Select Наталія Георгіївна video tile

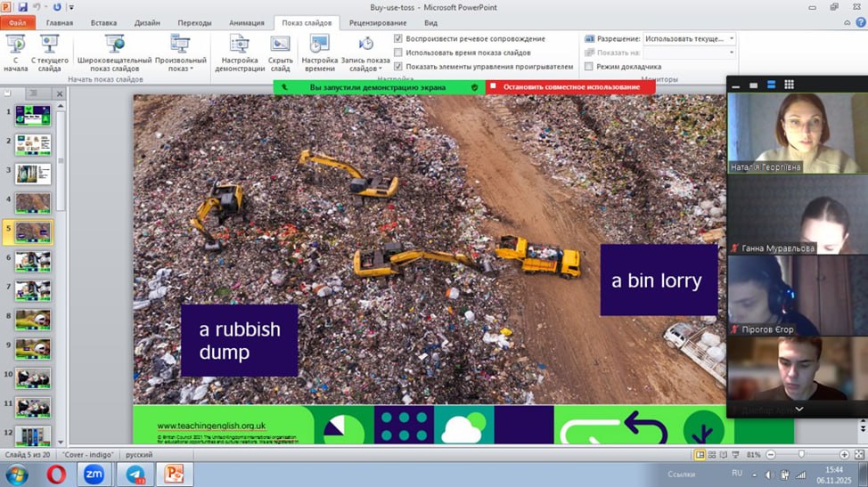tap(798, 133)
